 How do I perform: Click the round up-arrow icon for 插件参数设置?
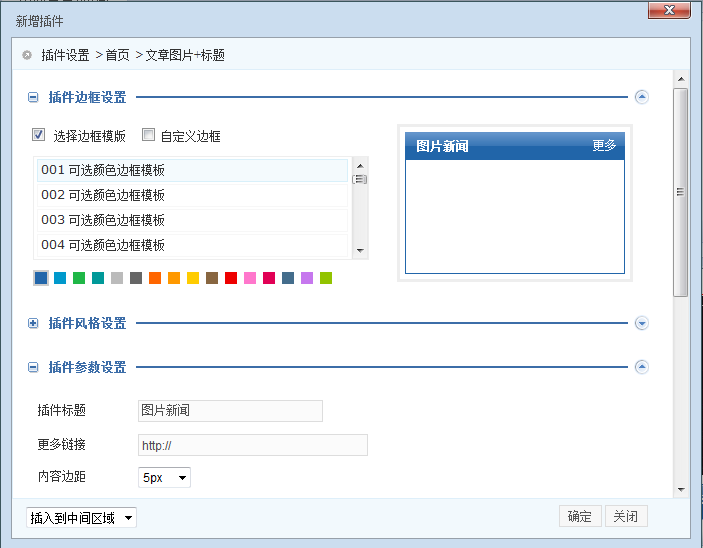tap(642, 367)
